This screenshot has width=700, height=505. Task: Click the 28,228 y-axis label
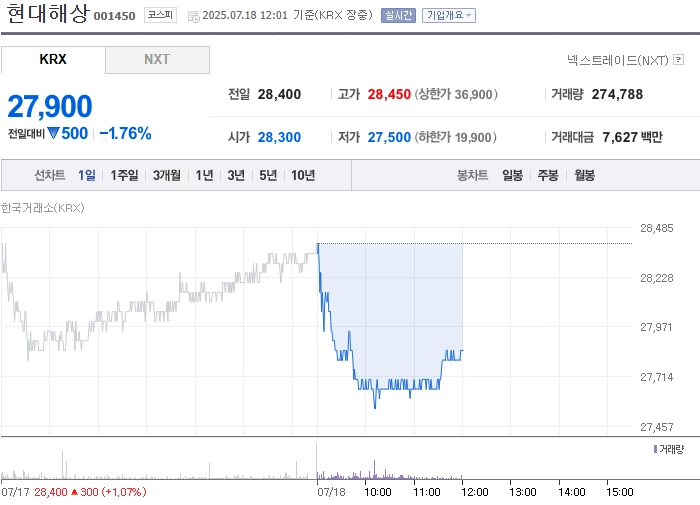coord(657,278)
